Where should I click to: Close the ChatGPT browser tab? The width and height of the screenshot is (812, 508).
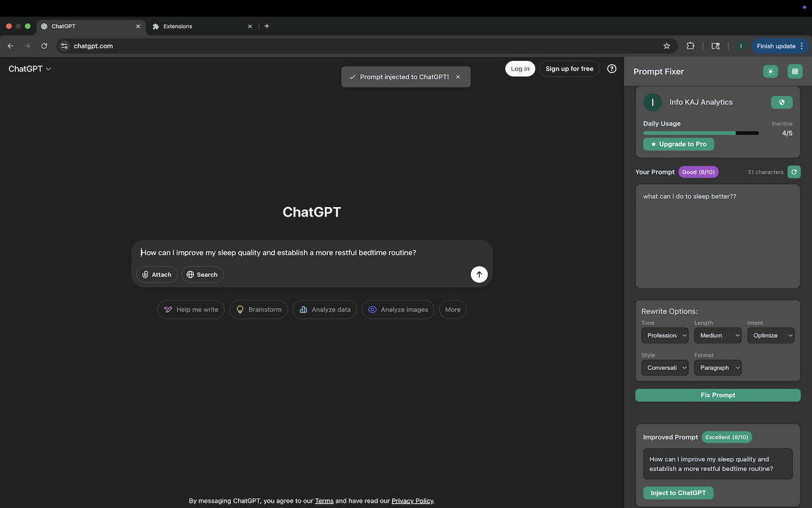(x=138, y=26)
